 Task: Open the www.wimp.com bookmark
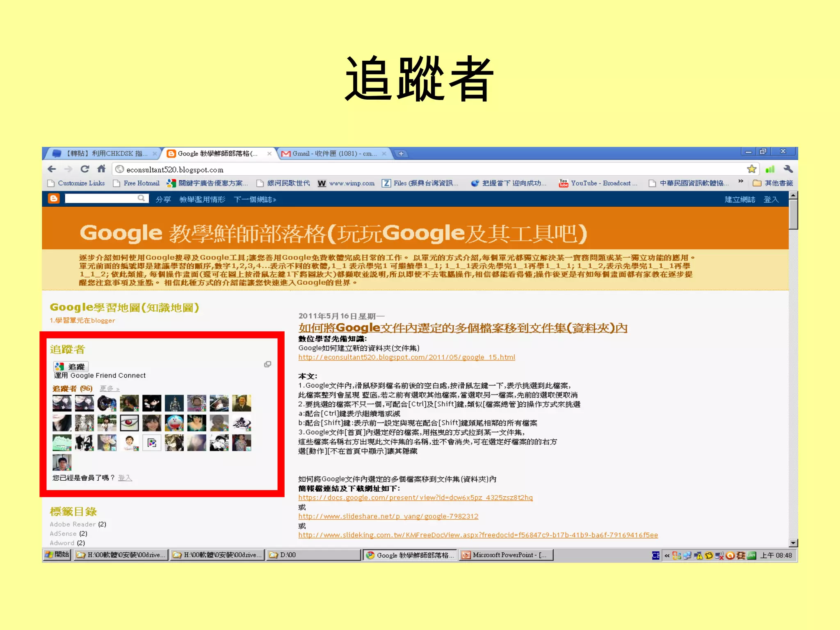pyautogui.click(x=346, y=183)
